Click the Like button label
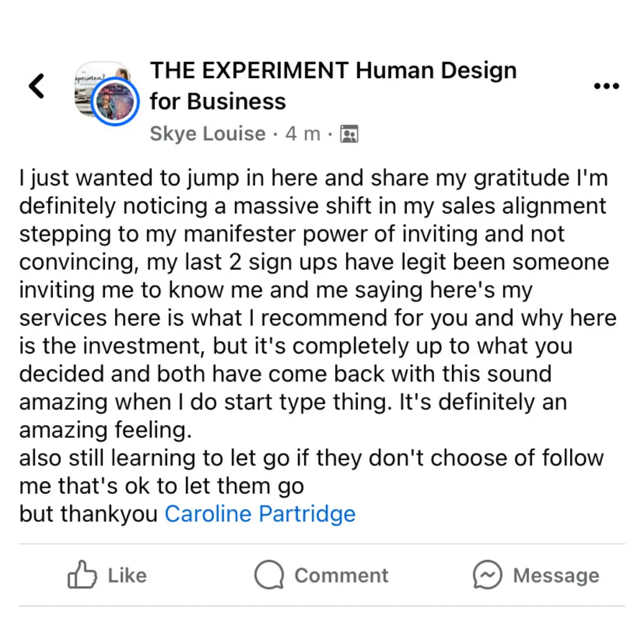The image size is (644, 644). pos(128,575)
